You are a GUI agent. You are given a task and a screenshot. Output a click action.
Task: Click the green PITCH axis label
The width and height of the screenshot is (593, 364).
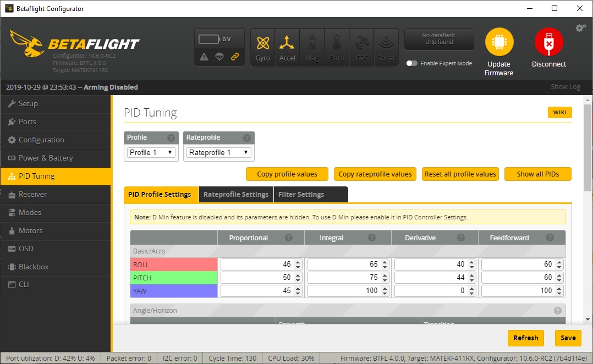pos(174,278)
